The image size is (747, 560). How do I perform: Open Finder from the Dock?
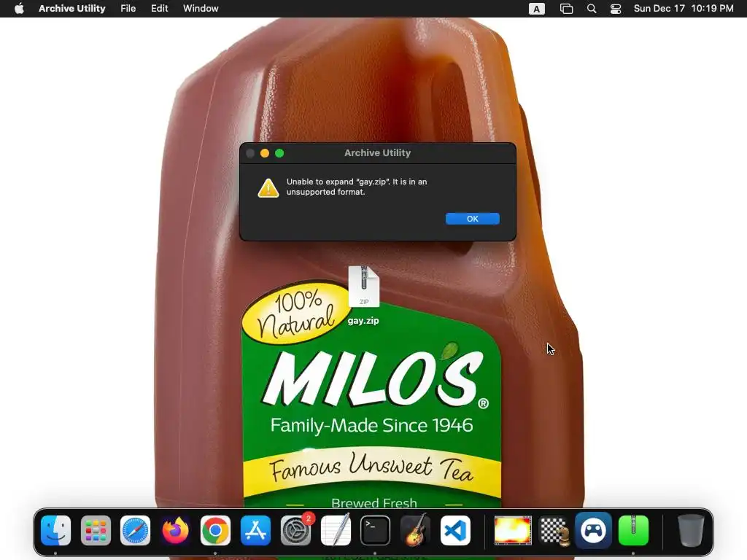55,531
